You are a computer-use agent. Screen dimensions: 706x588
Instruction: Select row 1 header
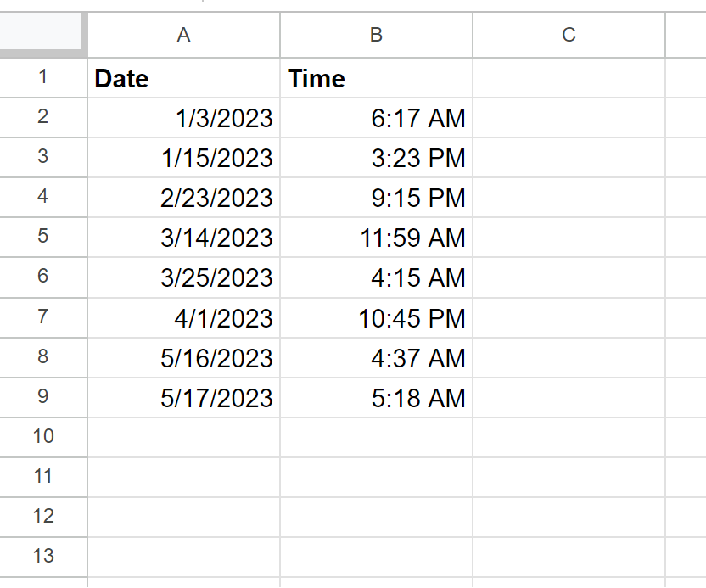click(x=43, y=77)
